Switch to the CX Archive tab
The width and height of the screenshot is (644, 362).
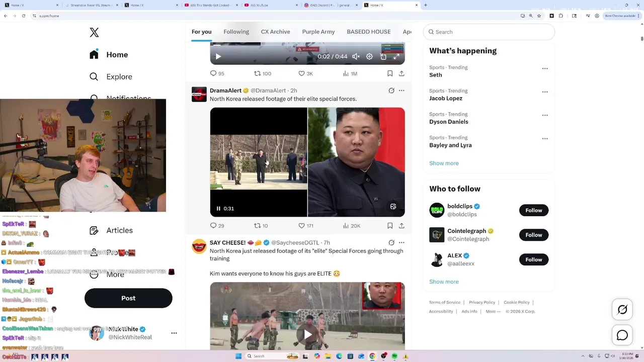pos(275,32)
